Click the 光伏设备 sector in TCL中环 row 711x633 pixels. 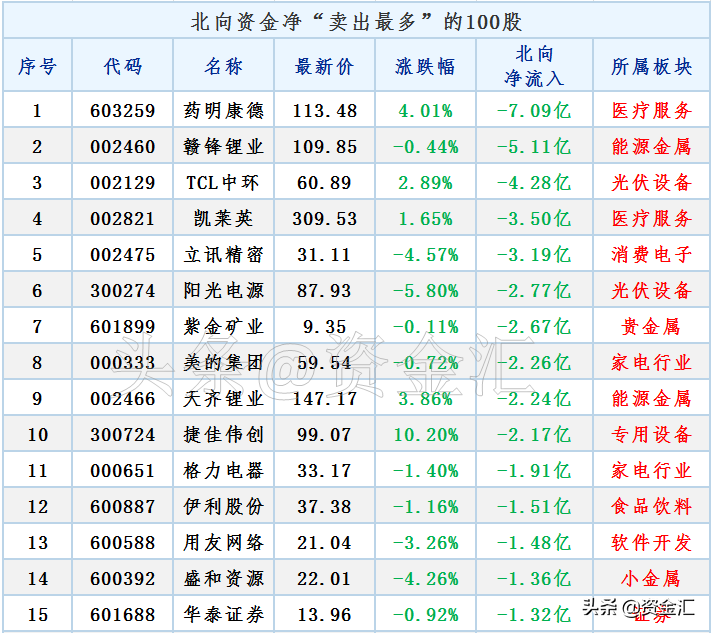coord(652,183)
